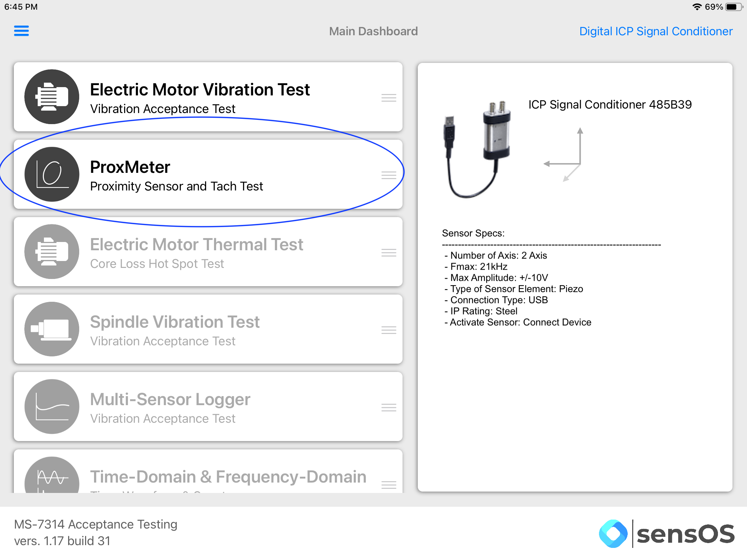
Task: Select the reorder handle on Electric Motor Vibration Test
Action: [389, 98]
